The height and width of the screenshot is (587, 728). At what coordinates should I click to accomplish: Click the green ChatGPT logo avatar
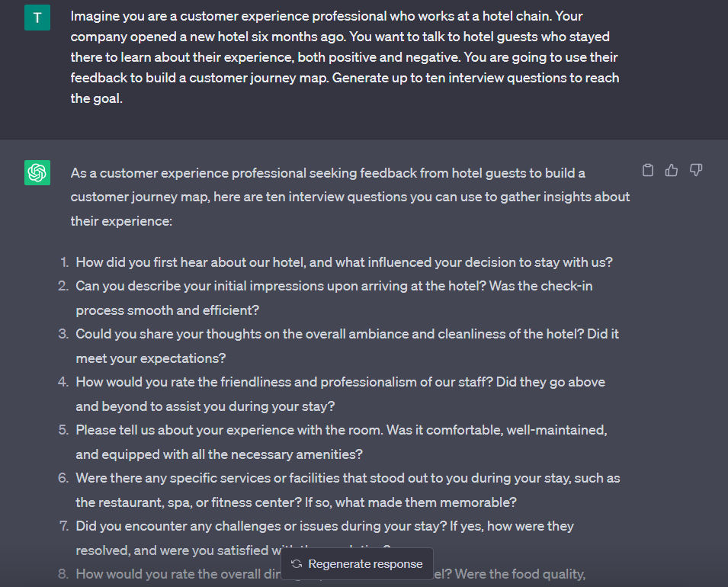click(37, 173)
